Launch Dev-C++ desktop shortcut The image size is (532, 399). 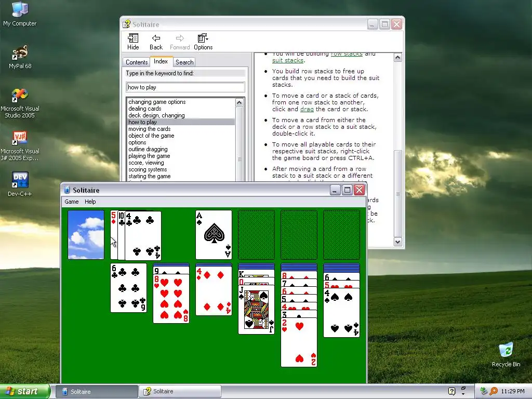click(20, 184)
